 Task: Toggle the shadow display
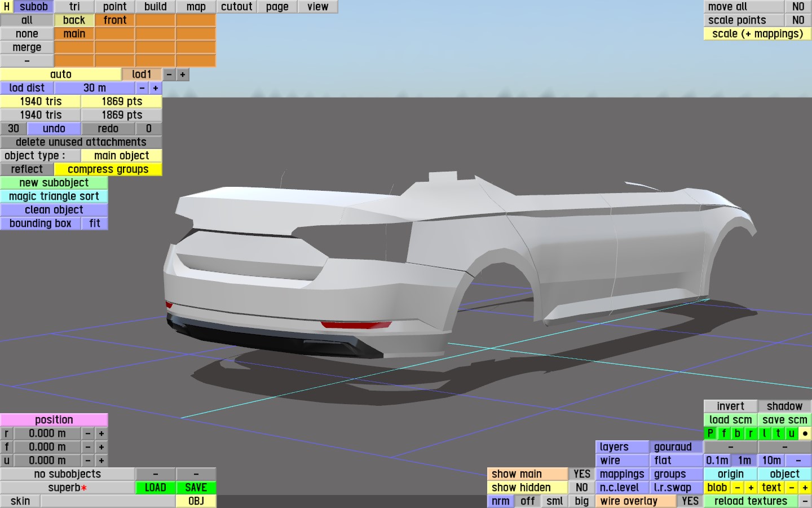click(x=785, y=406)
